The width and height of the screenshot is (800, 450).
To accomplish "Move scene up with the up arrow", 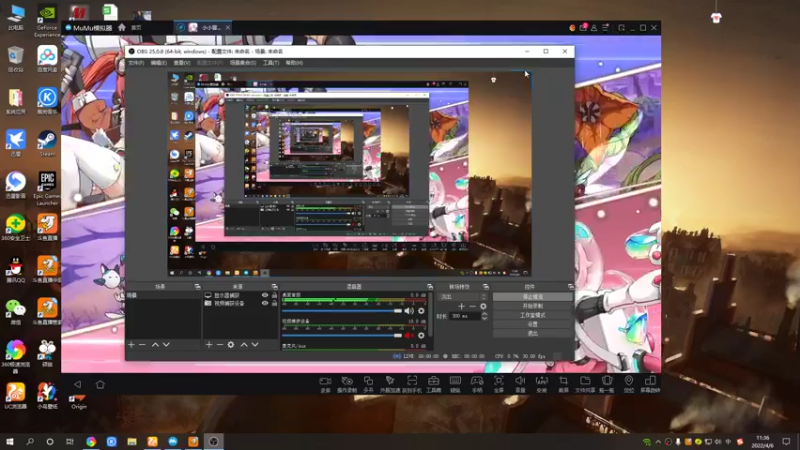I will [x=155, y=345].
